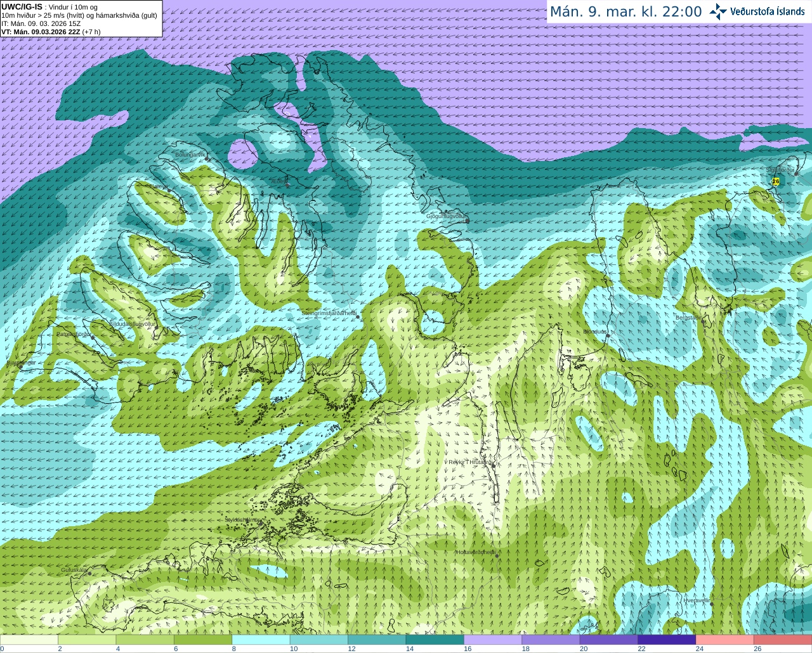
Task: Click the 24–26 m/s pink scale swatch
Action: point(725,640)
